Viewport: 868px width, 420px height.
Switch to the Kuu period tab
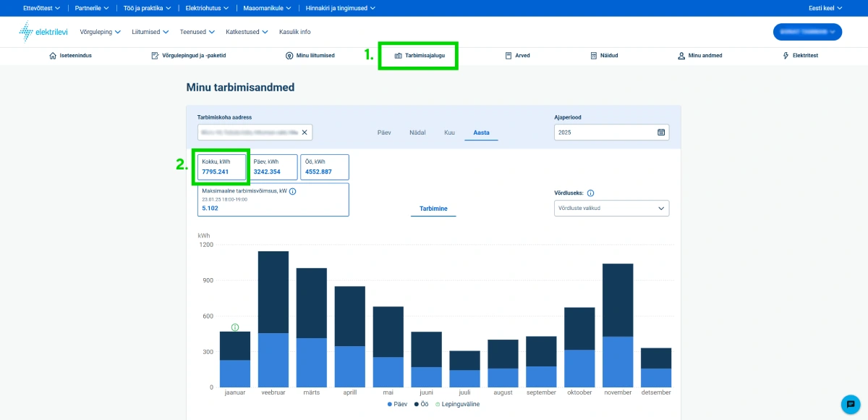coord(449,133)
